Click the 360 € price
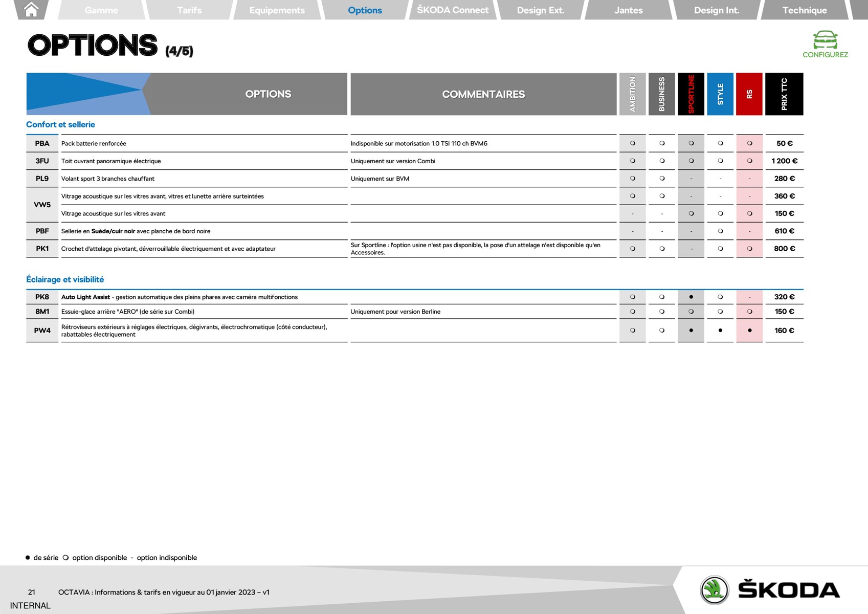 784,196
